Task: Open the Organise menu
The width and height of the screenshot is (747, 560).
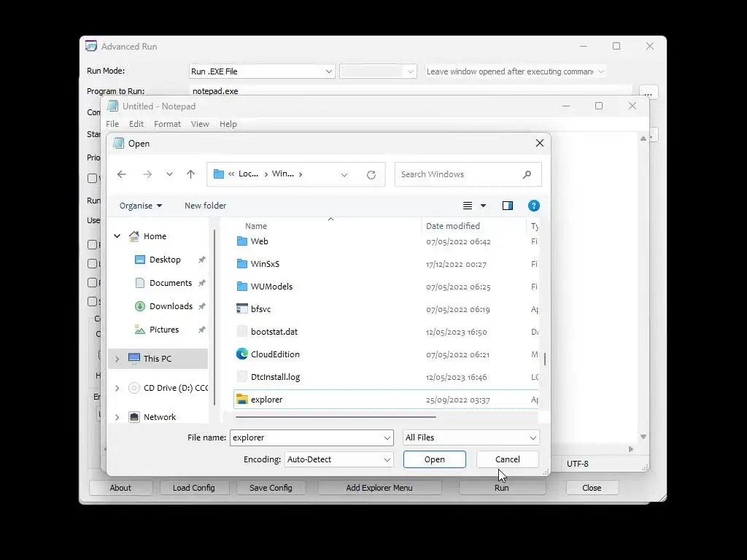Action: (x=141, y=206)
